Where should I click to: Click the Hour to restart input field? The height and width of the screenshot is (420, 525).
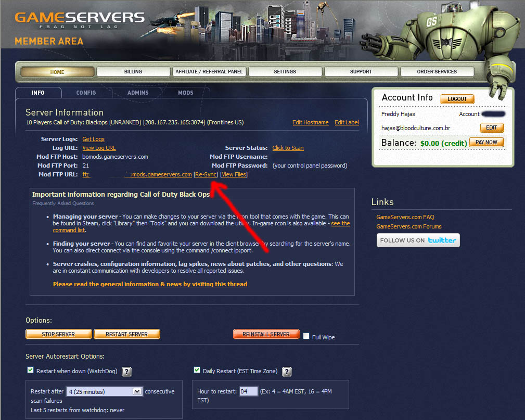tap(248, 391)
